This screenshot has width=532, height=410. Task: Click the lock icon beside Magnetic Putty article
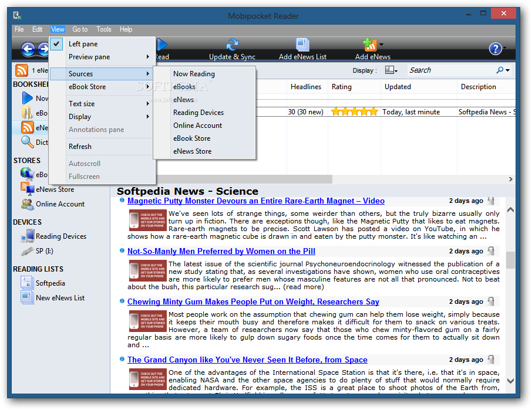491,201
